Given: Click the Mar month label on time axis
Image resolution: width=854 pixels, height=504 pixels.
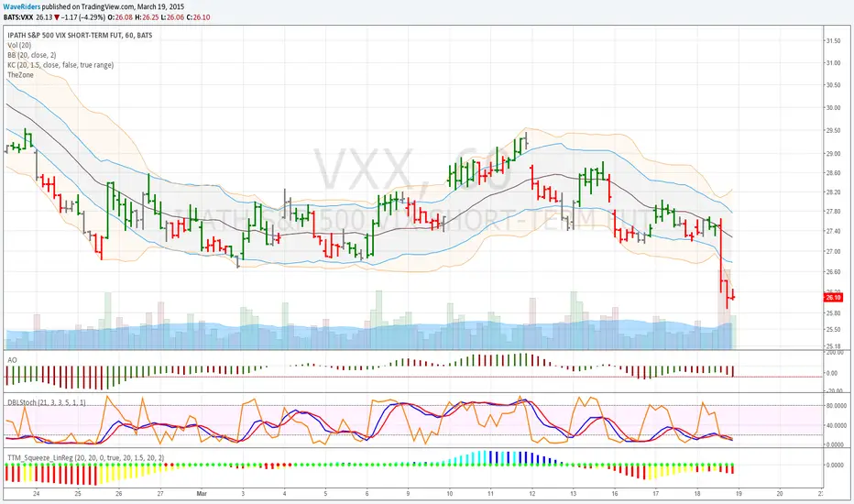Looking at the screenshot, I should coord(202,494).
